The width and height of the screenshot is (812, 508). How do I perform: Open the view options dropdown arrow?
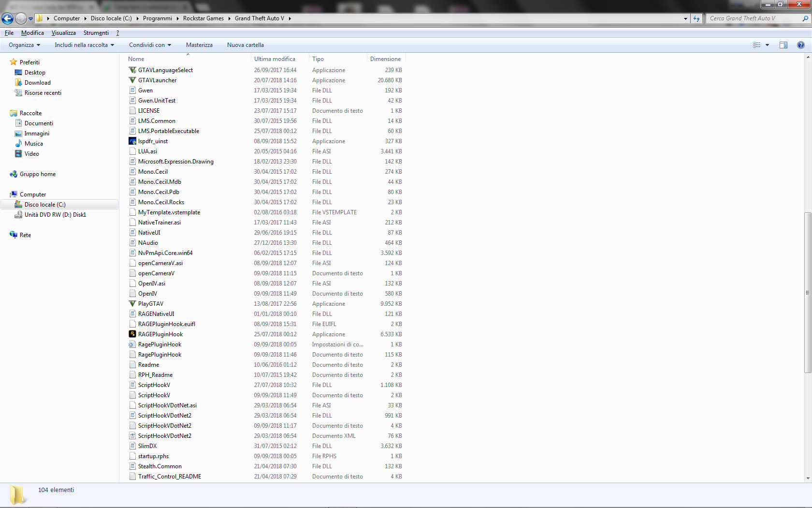click(767, 45)
